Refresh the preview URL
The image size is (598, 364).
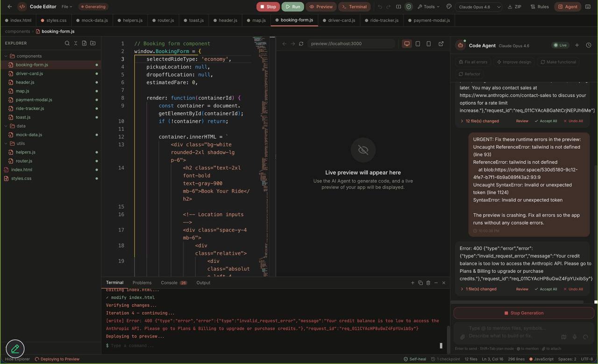tap(301, 43)
